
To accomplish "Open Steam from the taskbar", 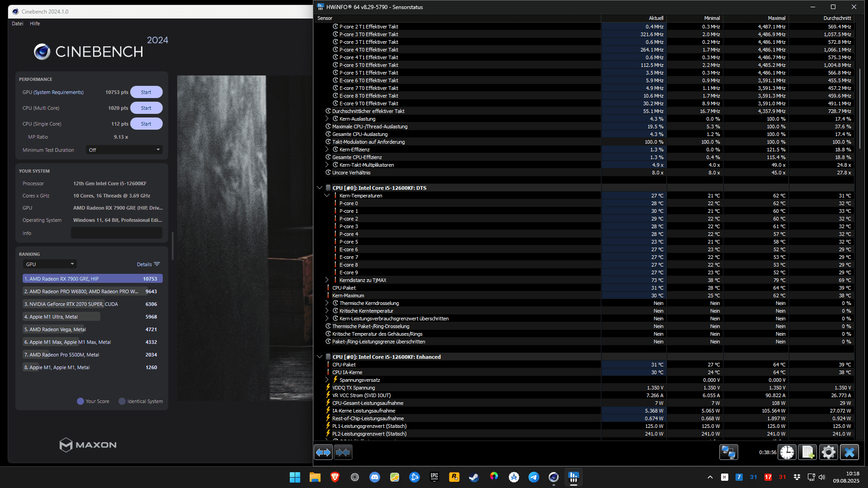I will (x=474, y=477).
